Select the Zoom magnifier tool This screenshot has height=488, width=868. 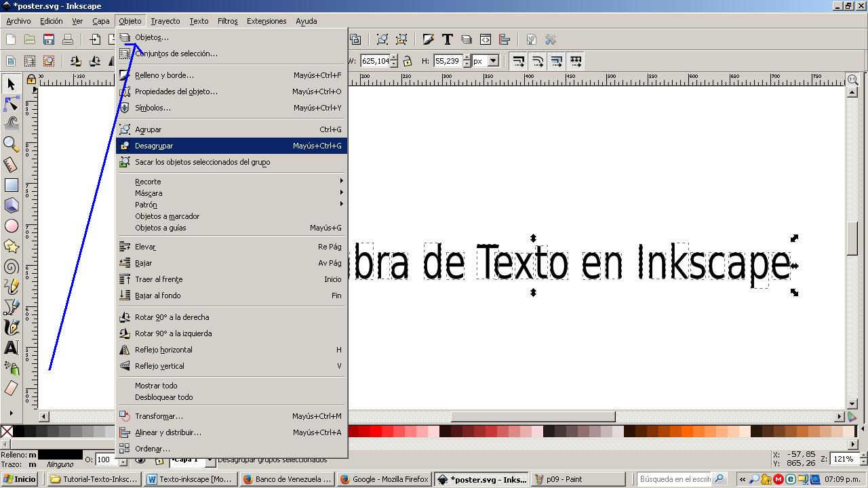click(x=11, y=144)
